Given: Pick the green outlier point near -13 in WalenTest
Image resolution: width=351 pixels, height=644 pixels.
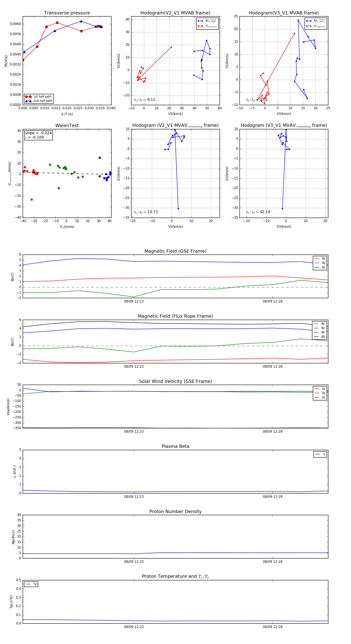Looking at the screenshot, I should pyautogui.click(x=59, y=188).
